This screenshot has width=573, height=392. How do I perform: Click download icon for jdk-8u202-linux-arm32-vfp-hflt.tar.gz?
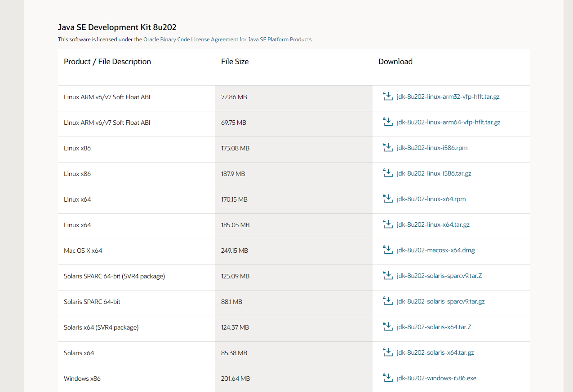point(387,97)
